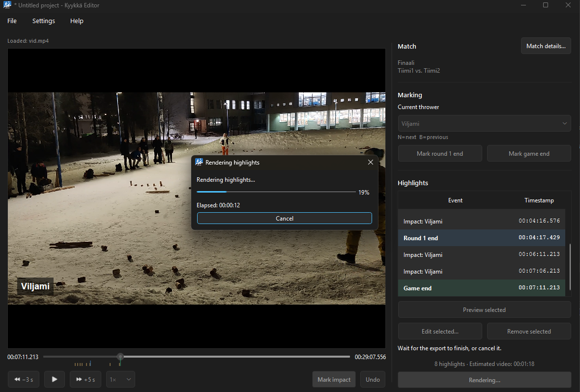Image resolution: width=580 pixels, height=392 pixels.
Task: Rewind 3 seconds with the −3 s button
Action: tap(24, 379)
